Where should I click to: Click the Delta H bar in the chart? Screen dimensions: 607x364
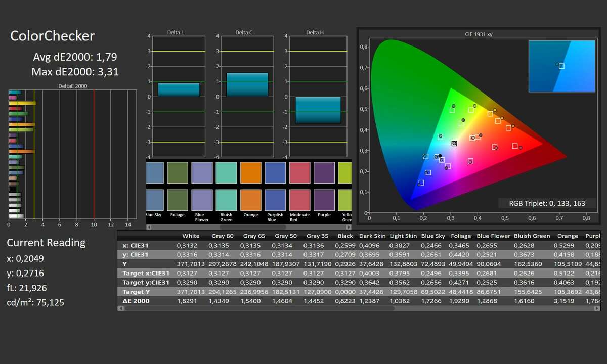(x=318, y=110)
